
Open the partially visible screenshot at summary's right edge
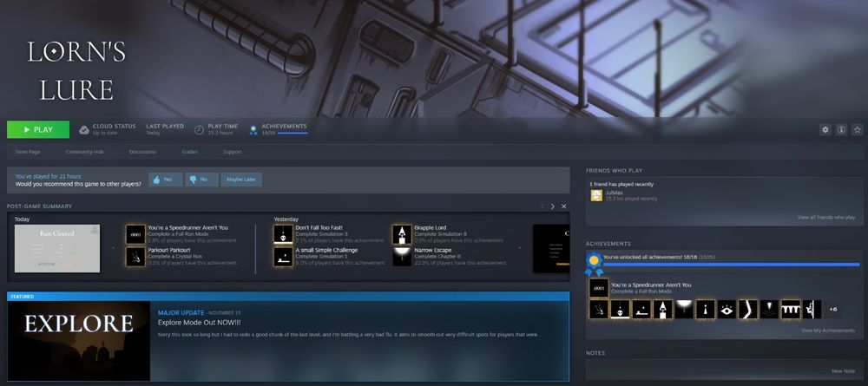[551, 248]
